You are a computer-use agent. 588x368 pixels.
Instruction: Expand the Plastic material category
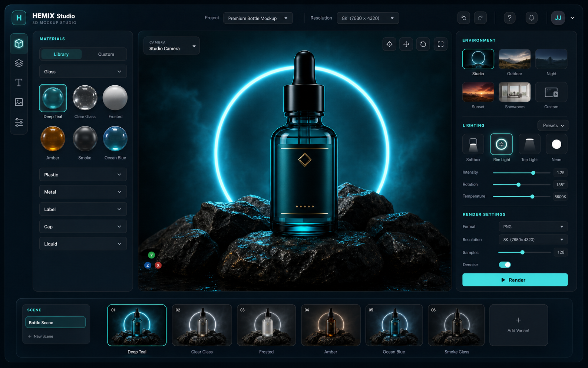83,175
